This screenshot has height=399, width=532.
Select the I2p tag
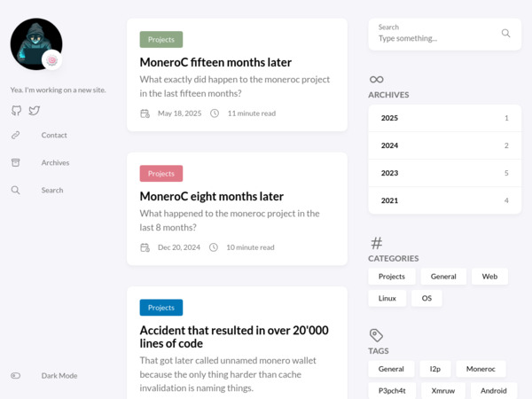point(435,369)
